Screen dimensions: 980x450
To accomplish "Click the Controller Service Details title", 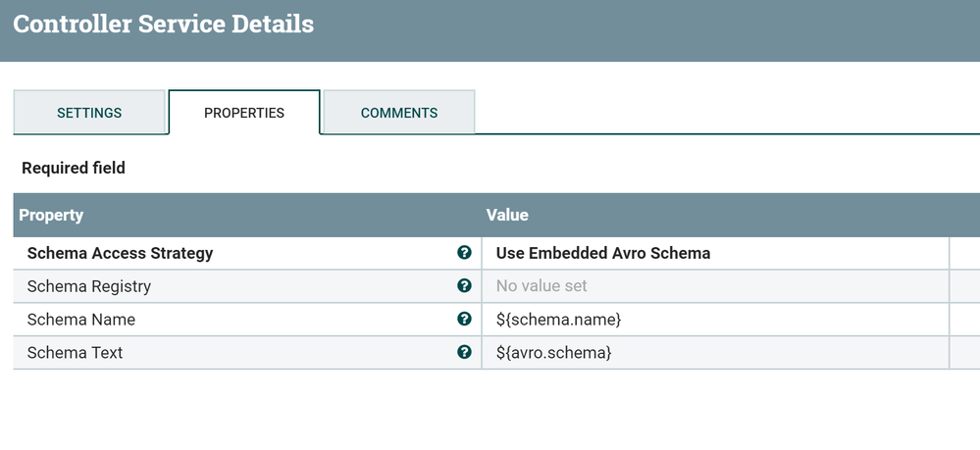I will click(164, 25).
